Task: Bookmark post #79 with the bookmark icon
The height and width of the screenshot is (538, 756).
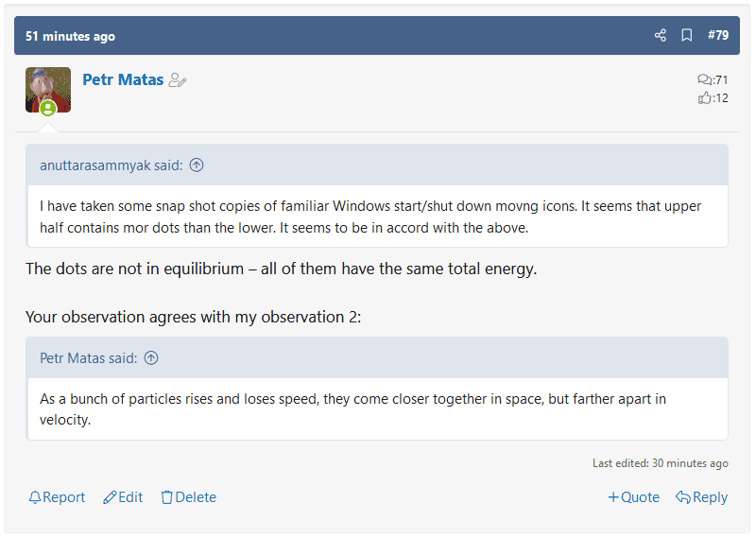Action: (x=687, y=35)
